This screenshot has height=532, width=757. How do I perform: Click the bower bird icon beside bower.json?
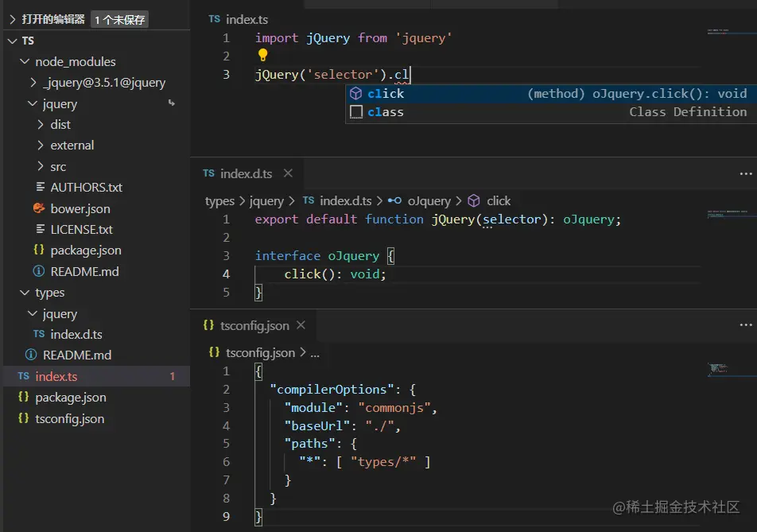coord(39,208)
